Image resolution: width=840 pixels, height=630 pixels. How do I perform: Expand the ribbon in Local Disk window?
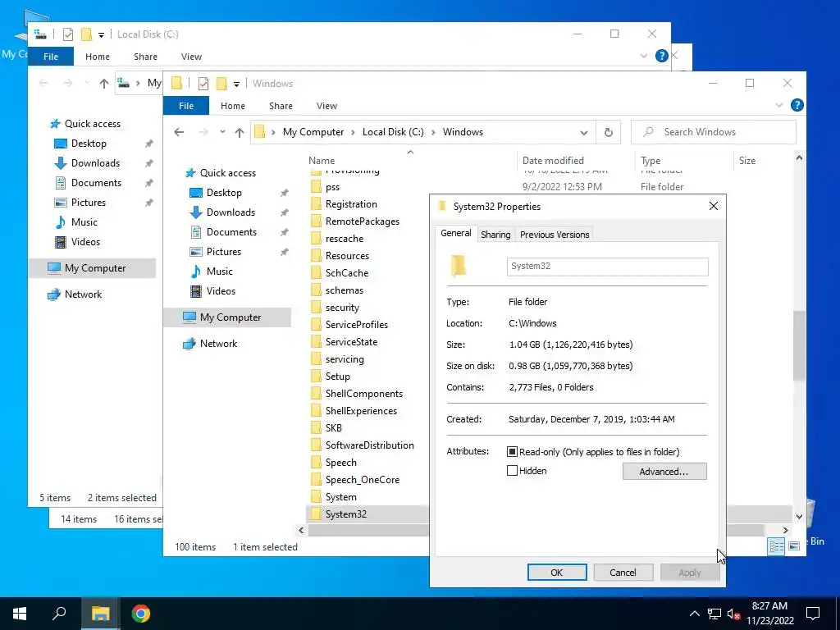click(643, 57)
